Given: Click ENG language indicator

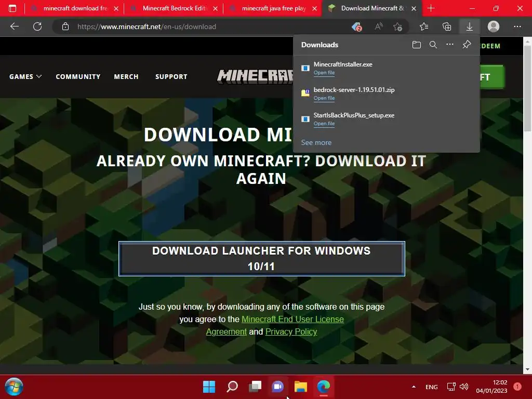Looking at the screenshot, I should click(x=432, y=387).
